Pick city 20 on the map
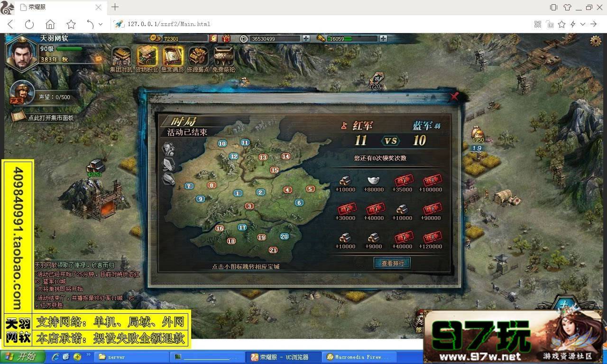This screenshot has height=364, width=607. [284, 236]
